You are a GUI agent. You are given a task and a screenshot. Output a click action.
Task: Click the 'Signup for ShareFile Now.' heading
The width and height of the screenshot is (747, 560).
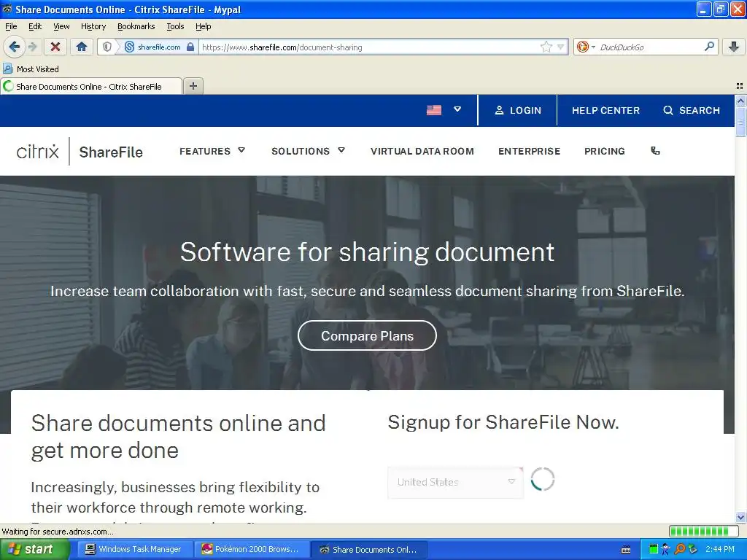503,422
